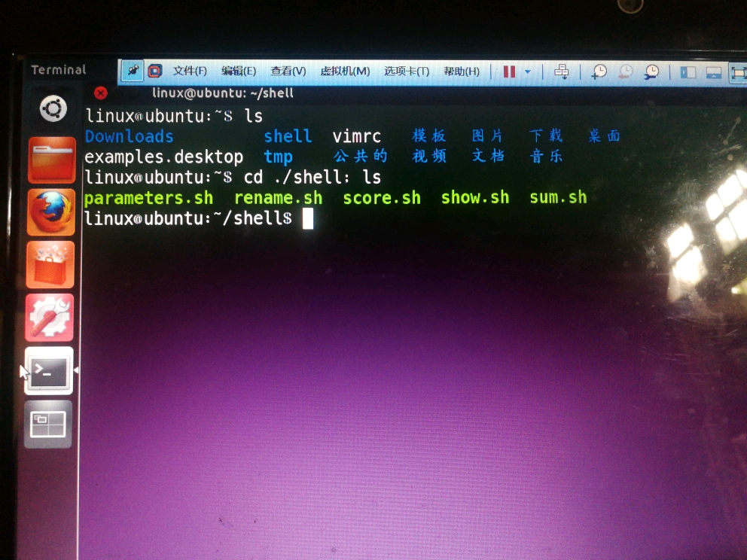Image resolution: width=747 pixels, height=560 pixels.
Task: Click the terminal title linux@ubuntu: ~/shell
Action: pyautogui.click(x=223, y=93)
